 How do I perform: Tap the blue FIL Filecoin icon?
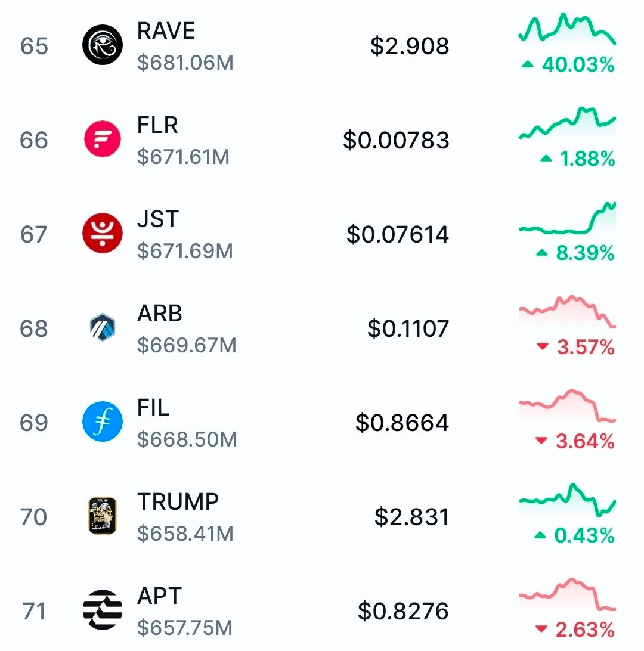click(103, 422)
